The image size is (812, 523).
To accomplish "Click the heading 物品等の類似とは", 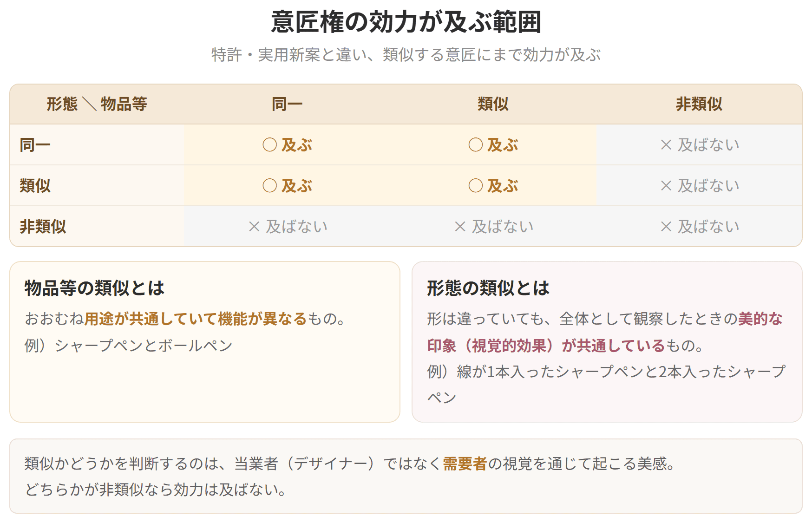I will 94,288.
